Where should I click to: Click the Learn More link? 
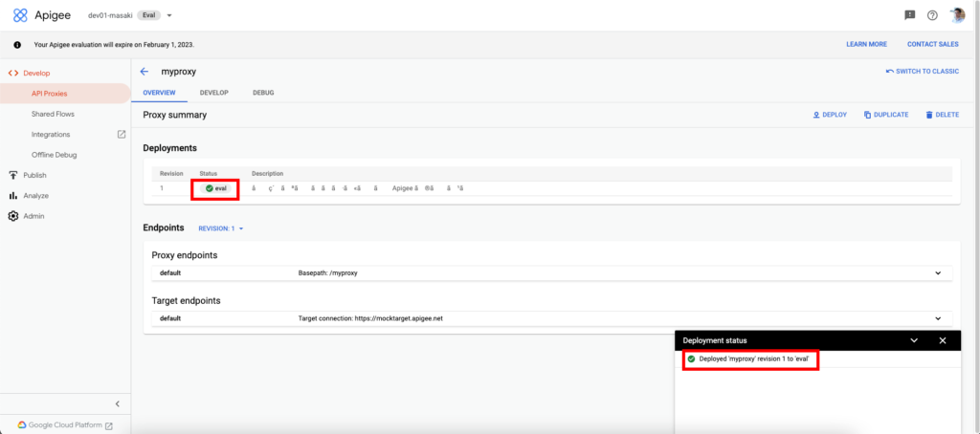point(866,44)
